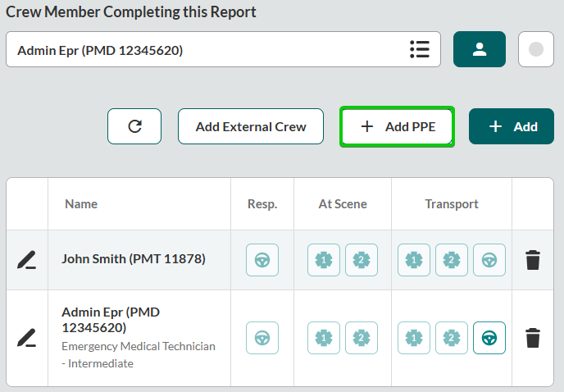
Task: Click the grey circle status button
Action: [x=536, y=49]
